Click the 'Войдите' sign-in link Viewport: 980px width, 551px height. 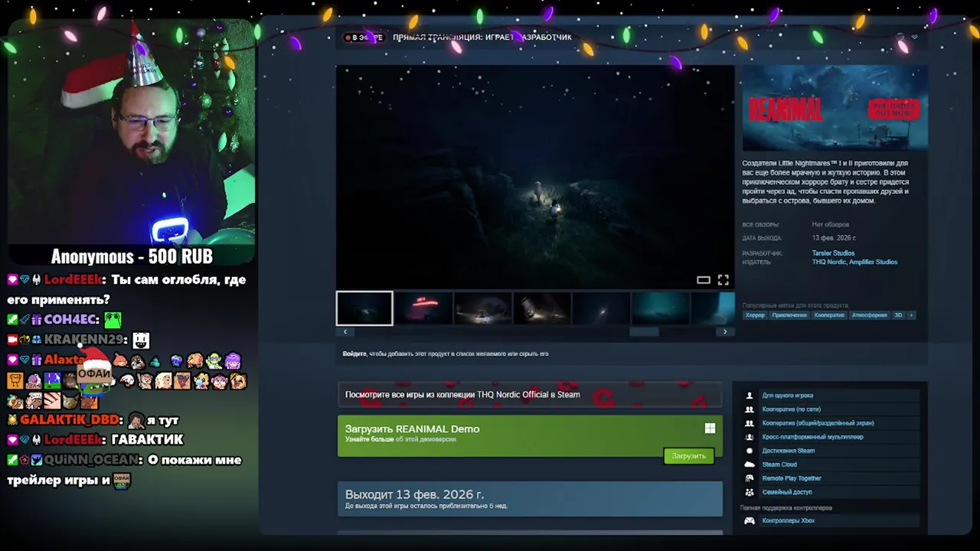pos(354,354)
